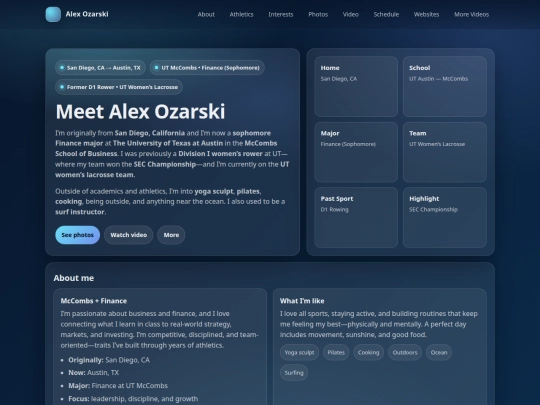540x405 pixels.
Task: Select the Yoga sculpt tag
Action: (x=299, y=352)
